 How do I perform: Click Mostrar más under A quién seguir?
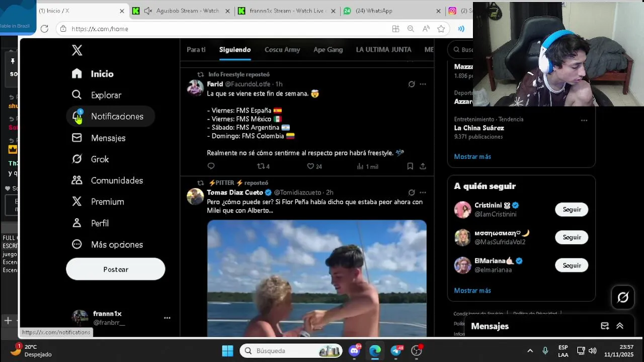coord(472,291)
